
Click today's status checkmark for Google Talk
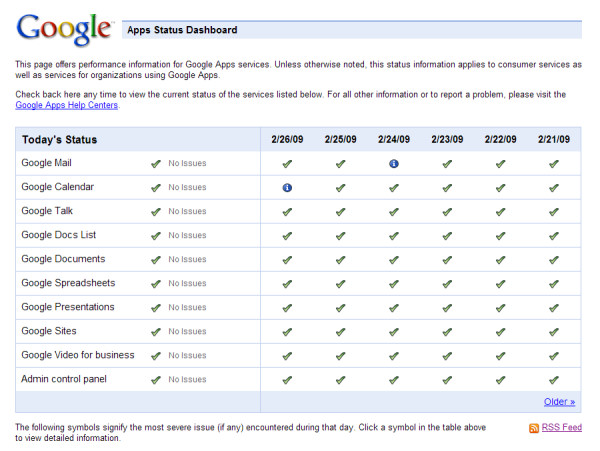(x=156, y=212)
